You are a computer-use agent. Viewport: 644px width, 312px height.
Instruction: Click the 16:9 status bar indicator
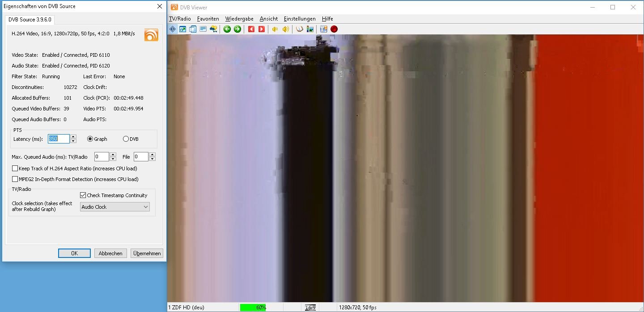pyautogui.click(x=310, y=308)
